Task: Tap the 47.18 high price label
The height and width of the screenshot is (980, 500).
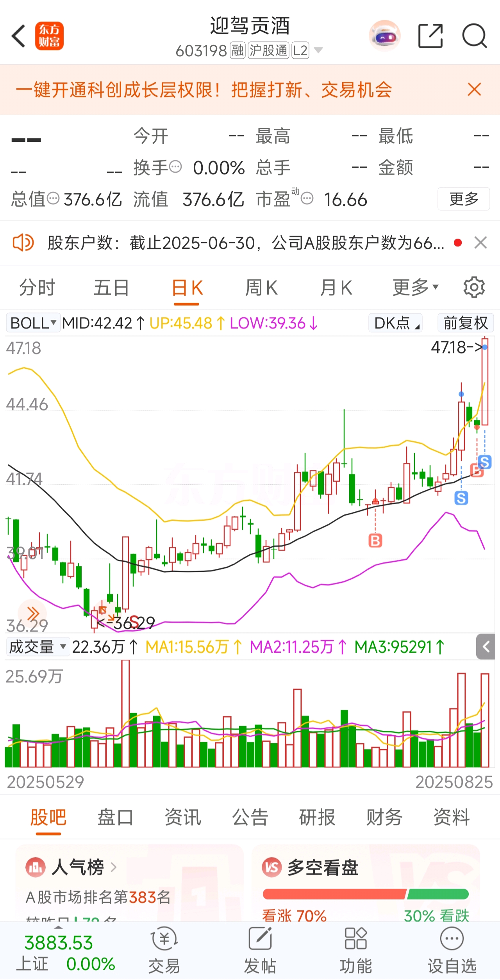Action: click(456, 347)
